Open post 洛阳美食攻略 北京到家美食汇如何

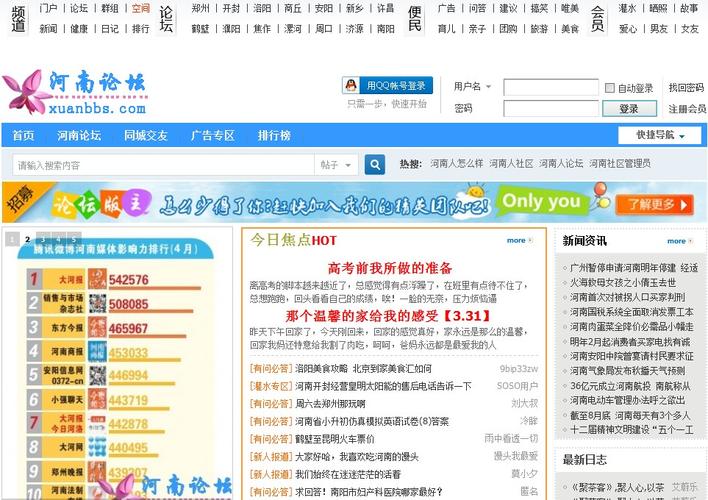[x=363, y=369]
